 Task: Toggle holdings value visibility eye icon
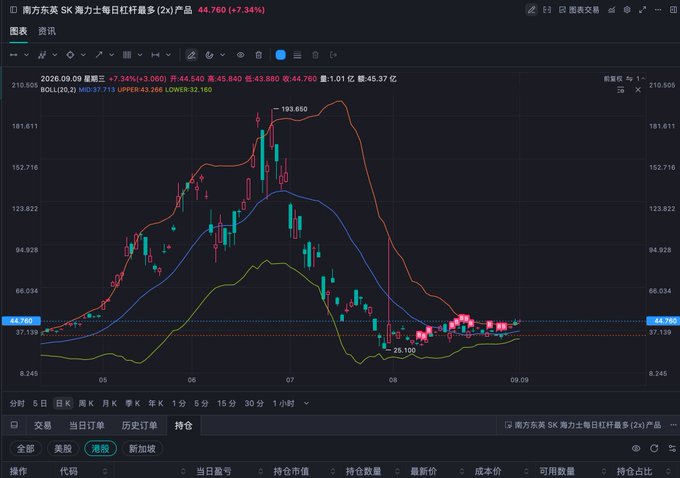click(x=636, y=448)
